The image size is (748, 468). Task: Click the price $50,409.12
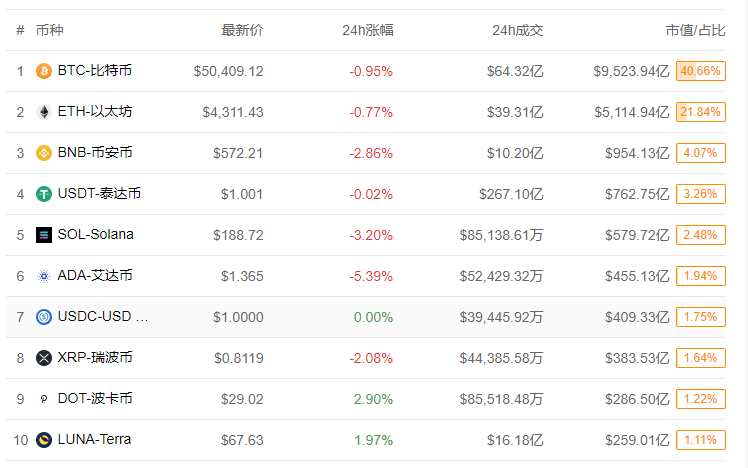click(x=229, y=72)
